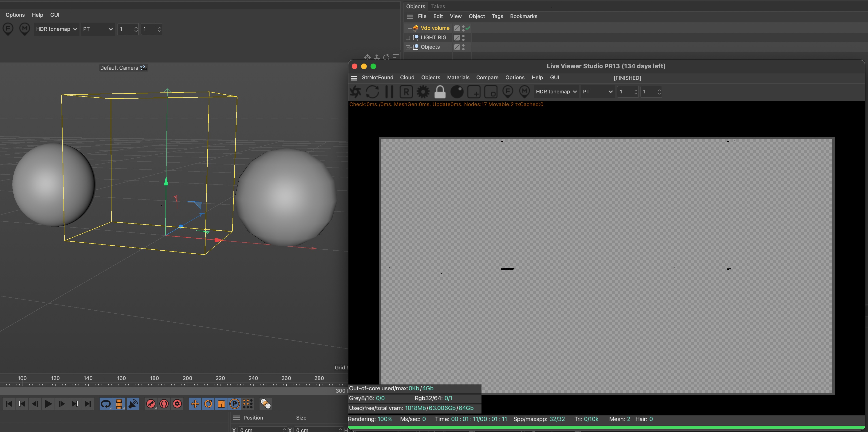Click the Octane logo send-scene icon

355,91
